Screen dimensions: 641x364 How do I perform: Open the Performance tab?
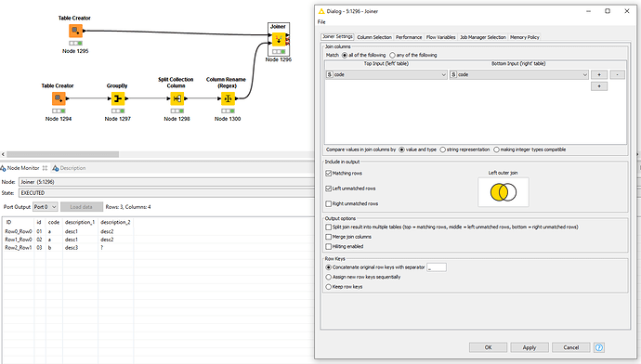409,37
